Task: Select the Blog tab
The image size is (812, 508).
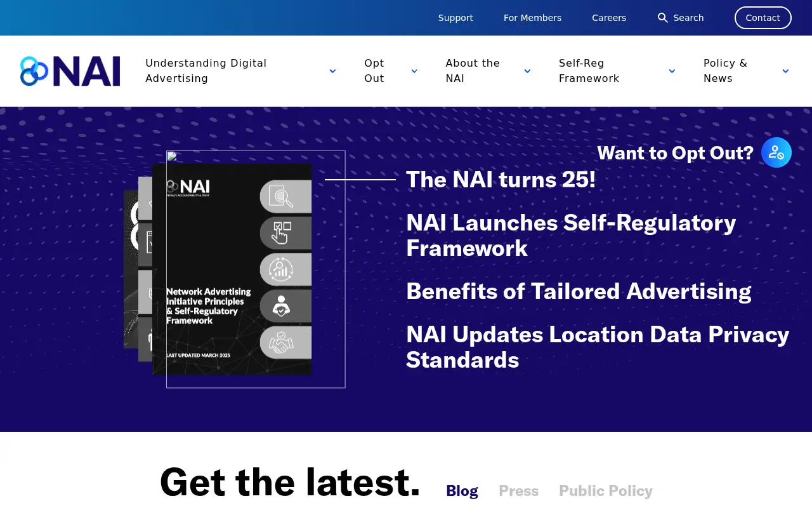Action: click(x=462, y=491)
